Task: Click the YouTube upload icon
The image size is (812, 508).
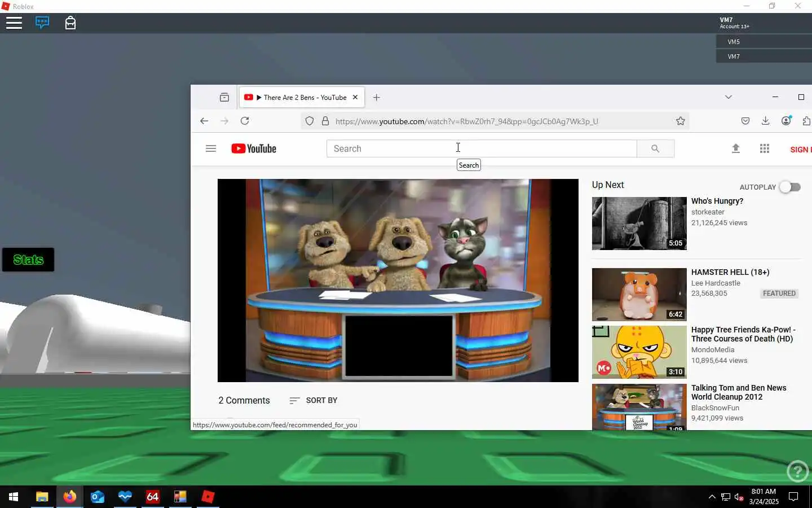Action: pos(736,148)
